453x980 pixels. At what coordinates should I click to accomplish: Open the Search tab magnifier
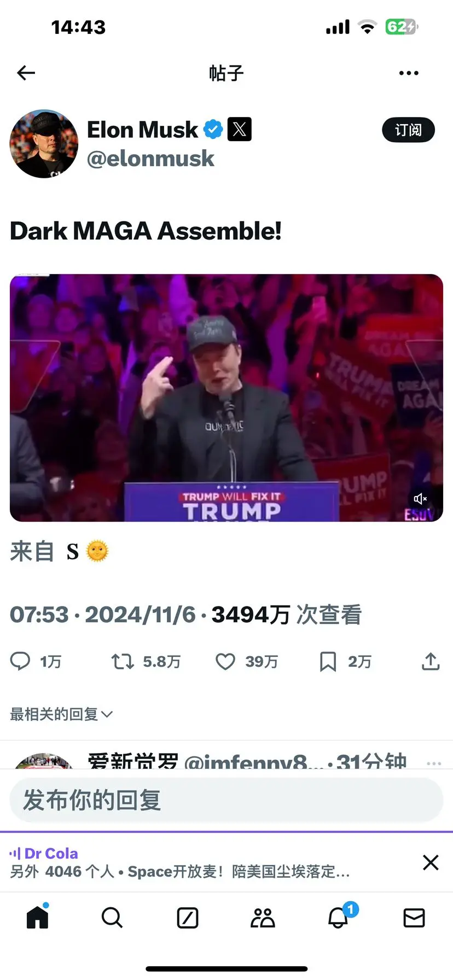112,918
